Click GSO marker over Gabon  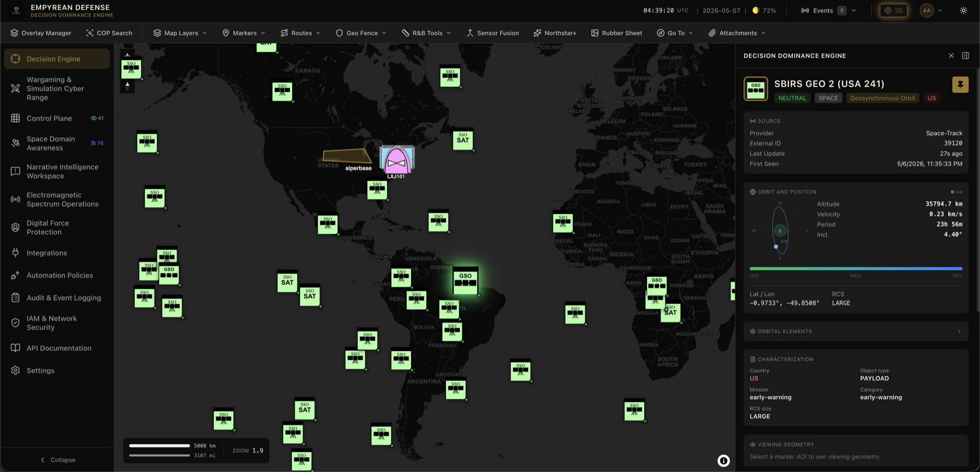click(657, 285)
